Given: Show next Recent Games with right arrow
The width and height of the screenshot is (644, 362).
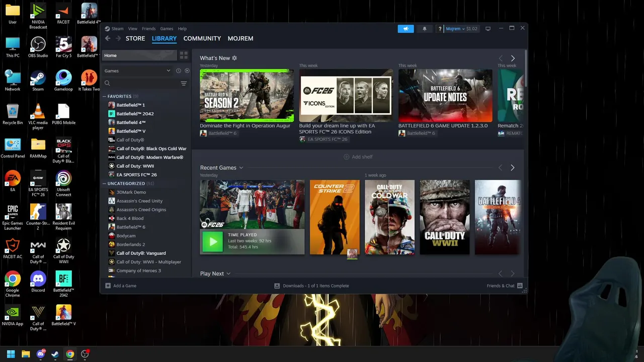Looking at the screenshot, I should pyautogui.click(x=513, y=167).
